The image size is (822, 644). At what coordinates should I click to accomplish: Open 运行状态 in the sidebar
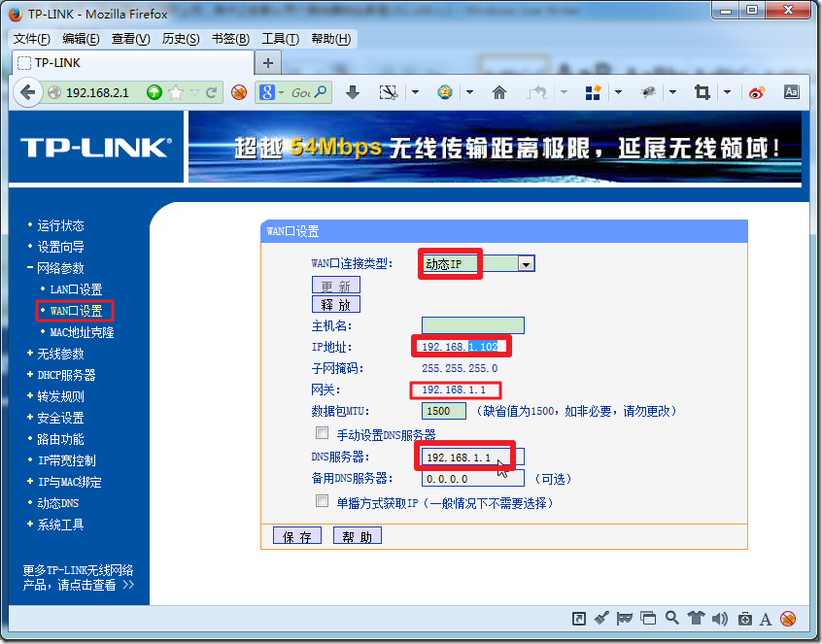(x=60, y=226)
